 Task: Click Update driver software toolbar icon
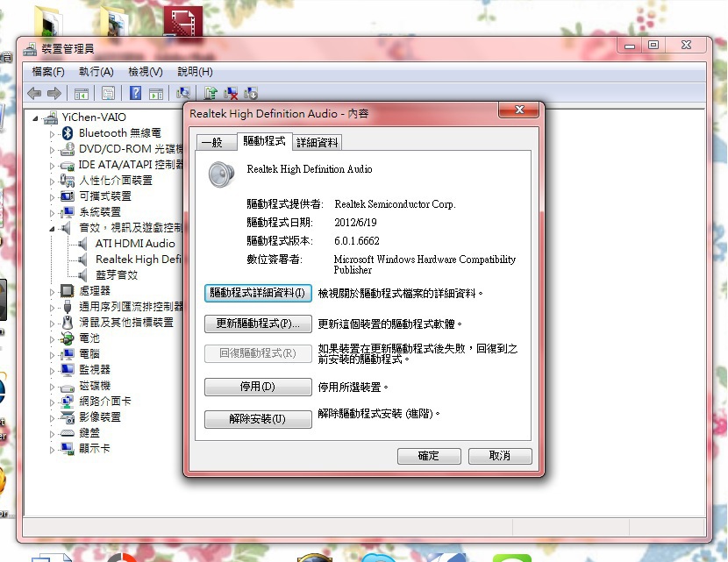(x=211, y=93)
